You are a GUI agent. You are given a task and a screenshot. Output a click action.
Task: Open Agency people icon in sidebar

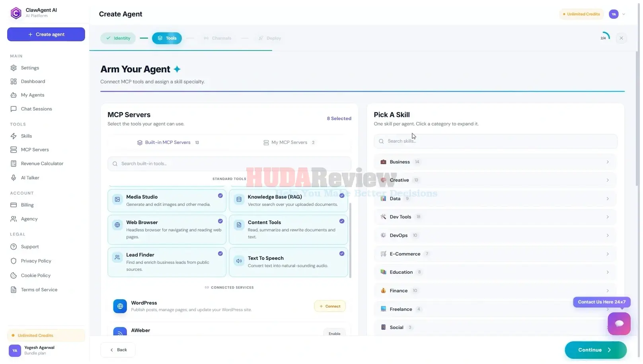point(14,219)
